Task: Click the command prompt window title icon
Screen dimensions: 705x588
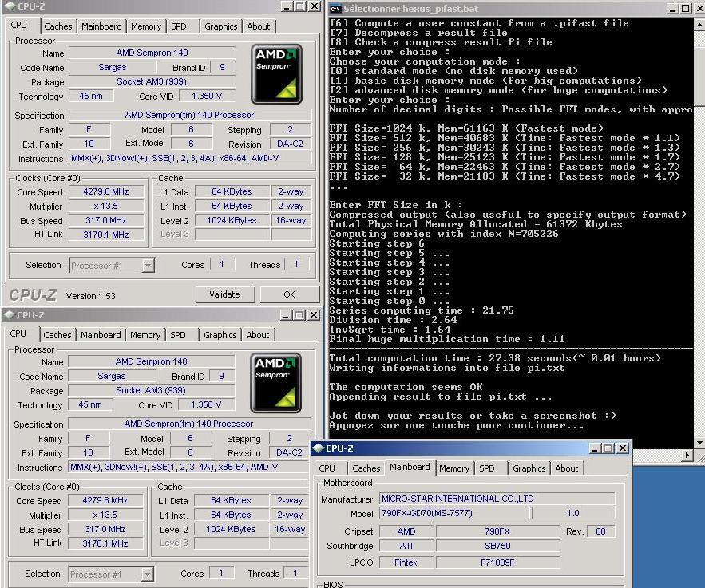Action: point(335,9)
